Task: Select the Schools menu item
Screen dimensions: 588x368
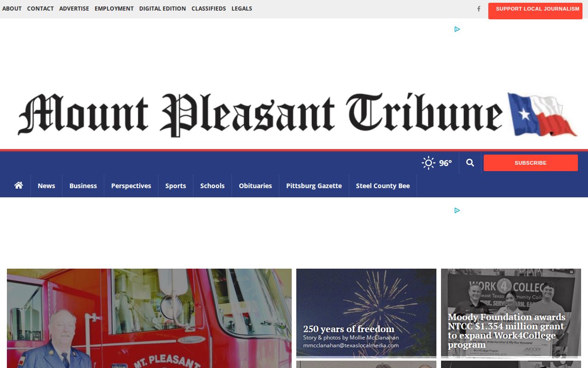Action: click(x=212, y=186)
